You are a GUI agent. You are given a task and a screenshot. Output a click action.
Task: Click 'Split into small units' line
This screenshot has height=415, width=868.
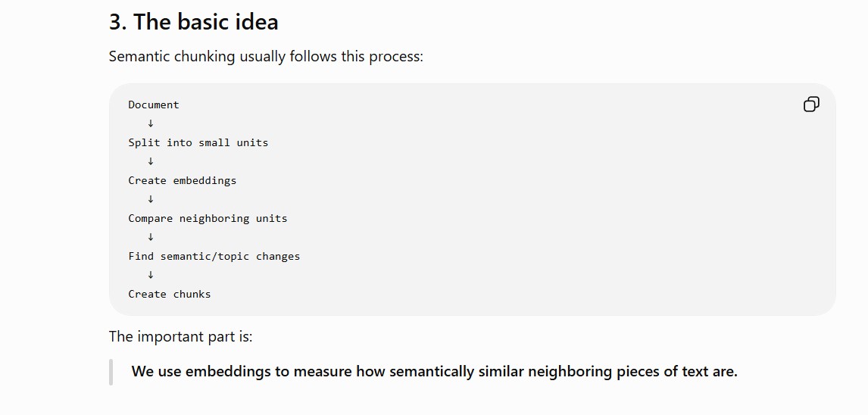point(198,143)
